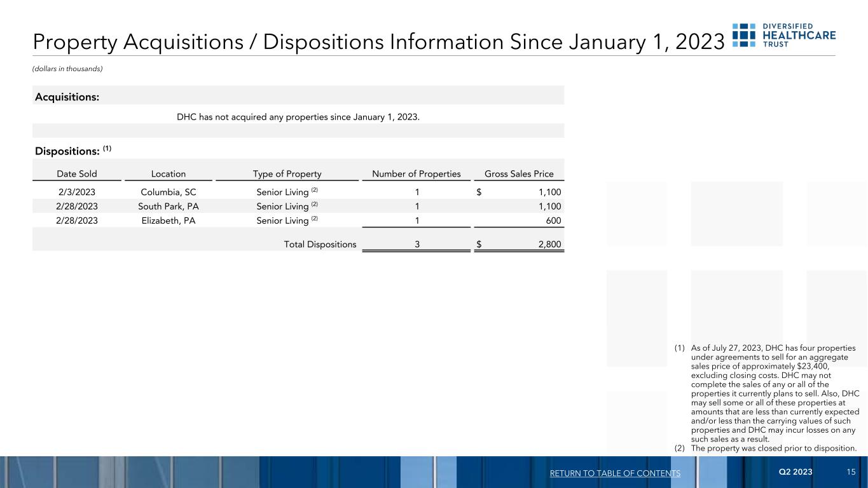Click the Acquisitions section heading

coord(67,97)
